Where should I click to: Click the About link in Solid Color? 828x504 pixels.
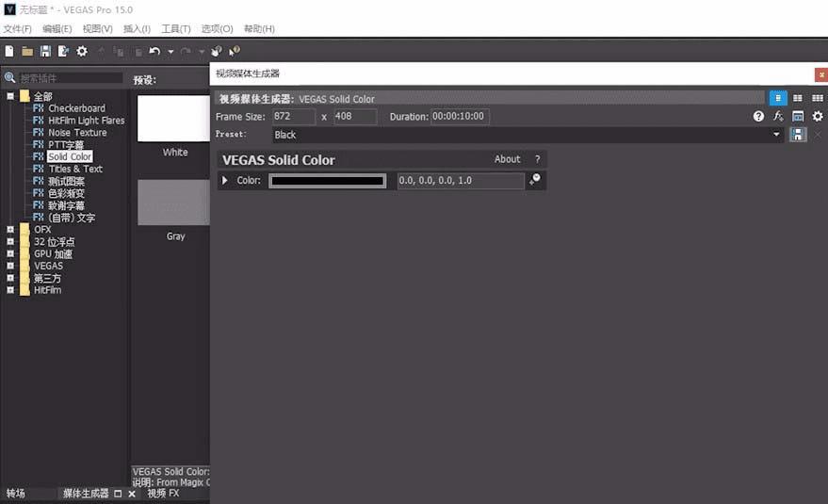[507, 159]
